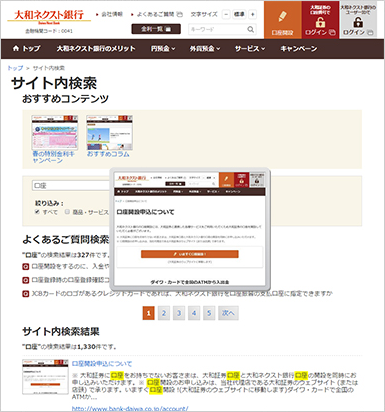Open FAQ about JCBカード credit cards

pyautogui.click(x=182, y=294)
